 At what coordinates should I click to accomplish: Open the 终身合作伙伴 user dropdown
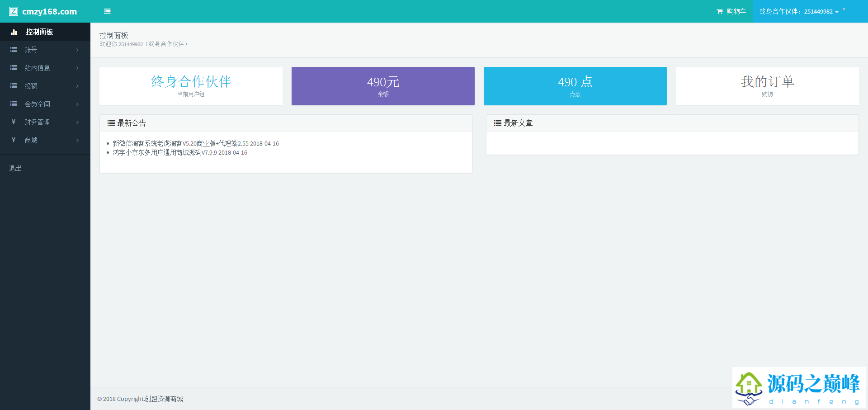pyautogui.click(x=799, y=12)
